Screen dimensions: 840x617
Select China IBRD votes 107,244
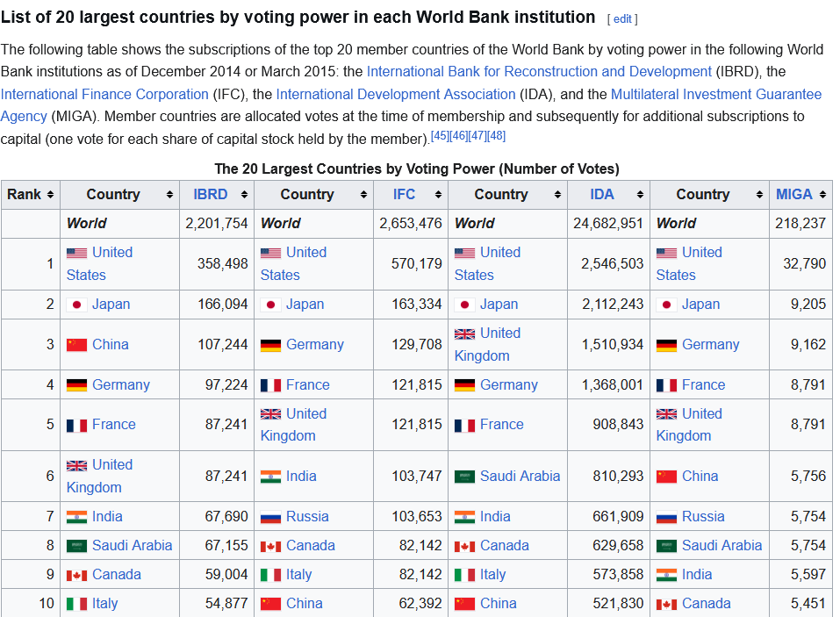223,344
